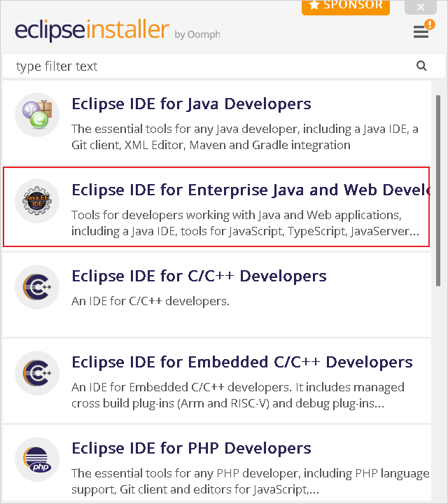Image resolution: width=448 pixels, height=504 pixels.
Task: Pick Eclipse IDE for PHP Developers
Action: tap(191, 449)
